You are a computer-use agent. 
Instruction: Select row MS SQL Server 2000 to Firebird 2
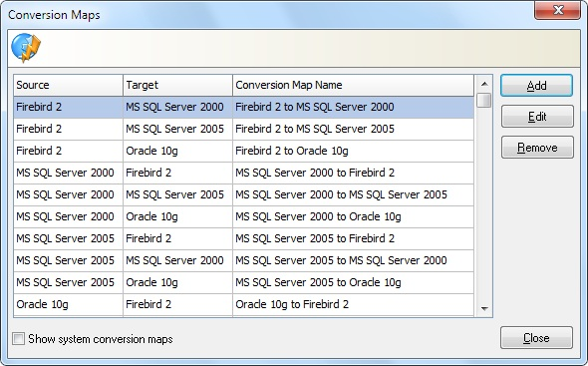[x=244, y=173]
